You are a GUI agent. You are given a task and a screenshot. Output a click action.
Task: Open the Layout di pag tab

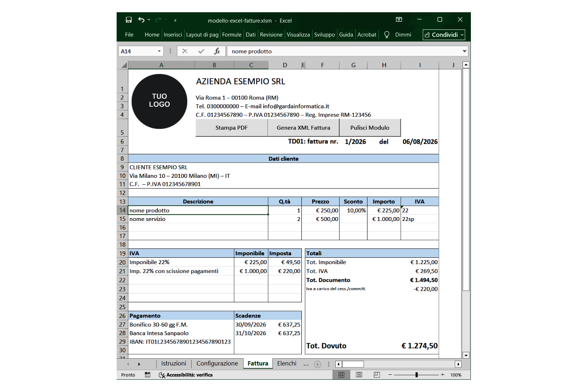pos(202,35)
